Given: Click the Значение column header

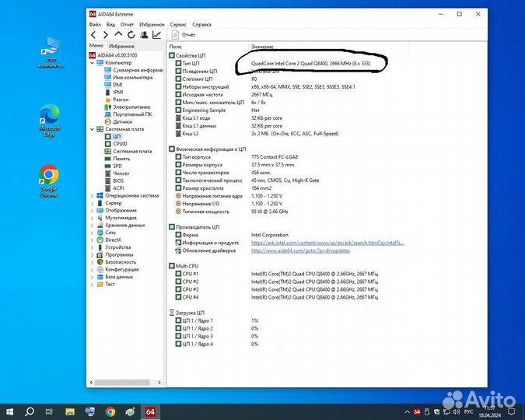Looking at the screenshot, I should pyautogui.click(x=262, y=47).
